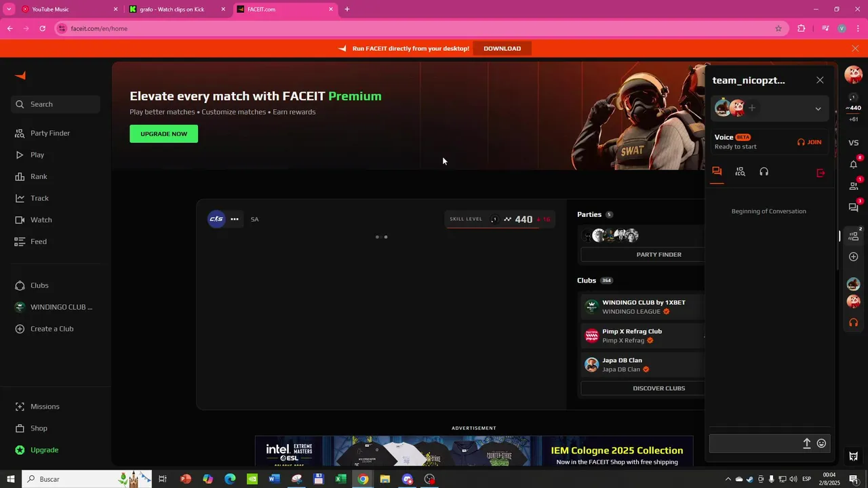Open the friends icon with the 1 badge
This screenshot has height=488, width=868.
(x=854, y=186)
